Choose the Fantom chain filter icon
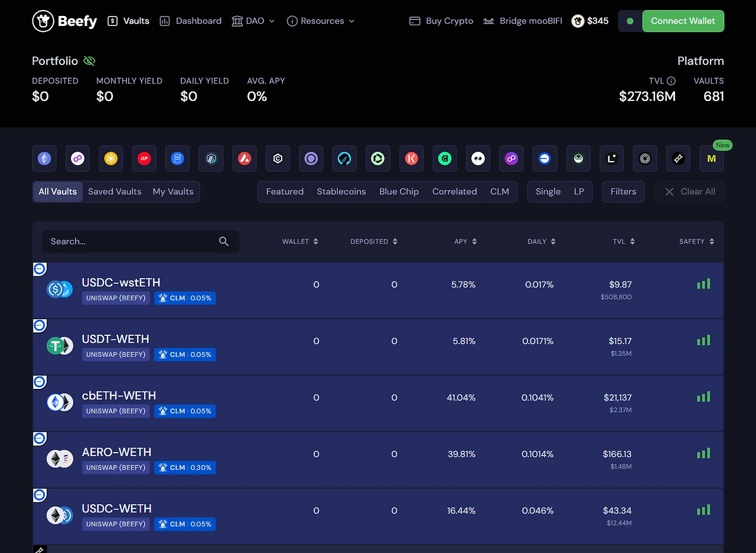Image resolution: width=756 pixels, height=553 pixels. coord(178,158)
